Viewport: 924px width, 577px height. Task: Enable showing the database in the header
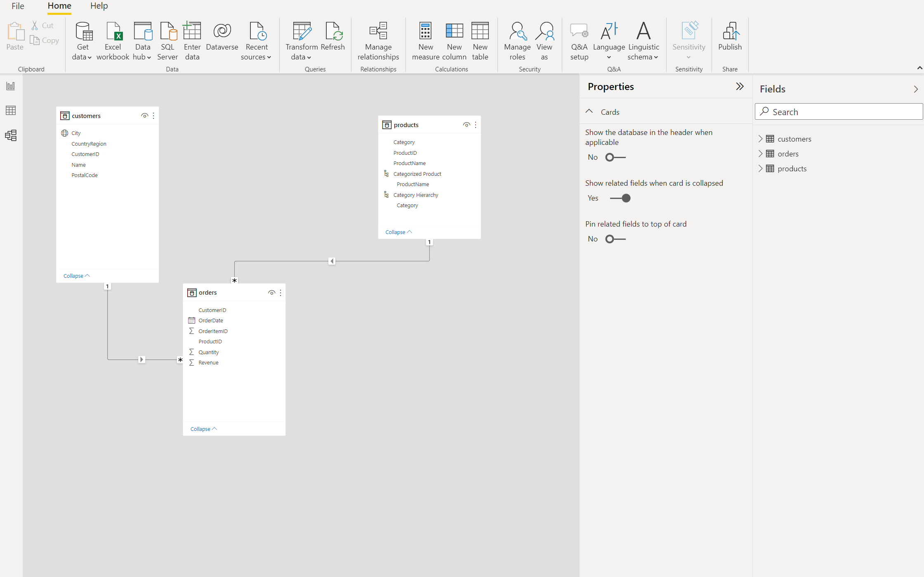pyautogui.click(x=615, y=157)
